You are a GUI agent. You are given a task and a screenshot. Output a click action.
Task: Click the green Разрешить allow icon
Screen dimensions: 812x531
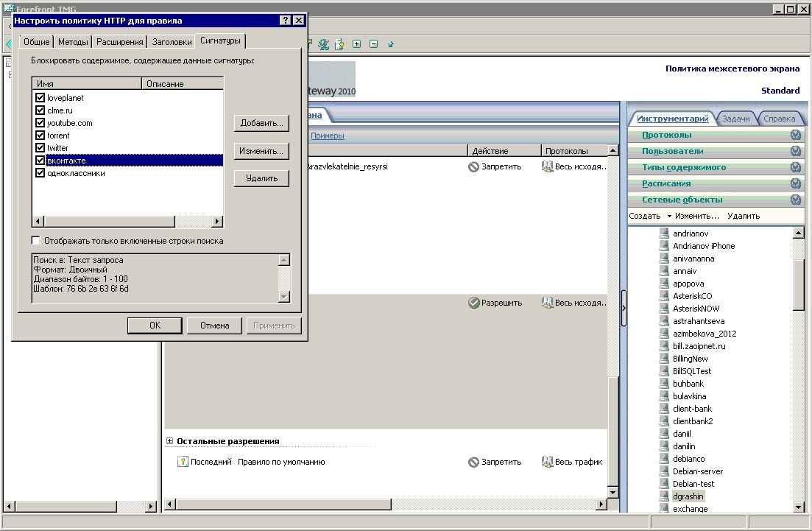point(473,303)
